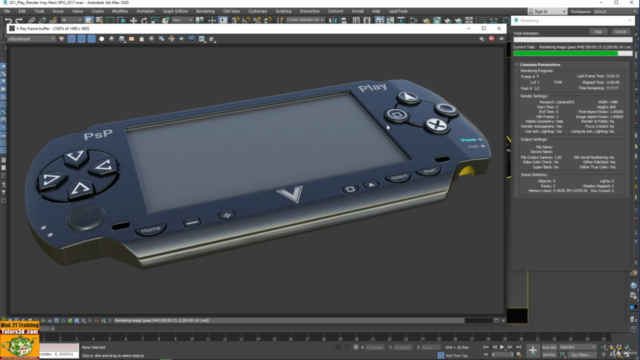
Task: Activate the Select and Scale tool
Action: pos(155,20)
